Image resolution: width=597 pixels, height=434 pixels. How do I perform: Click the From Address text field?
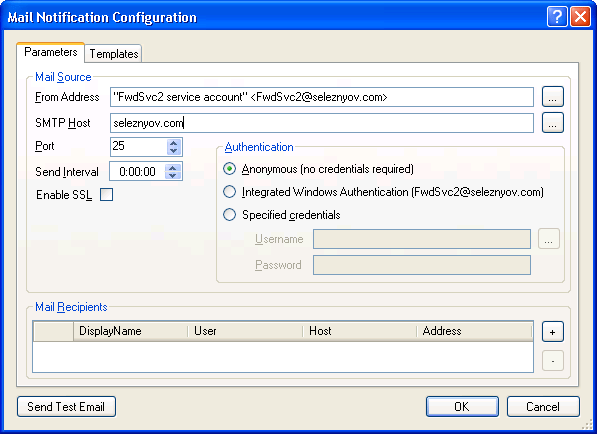point(322,97)
